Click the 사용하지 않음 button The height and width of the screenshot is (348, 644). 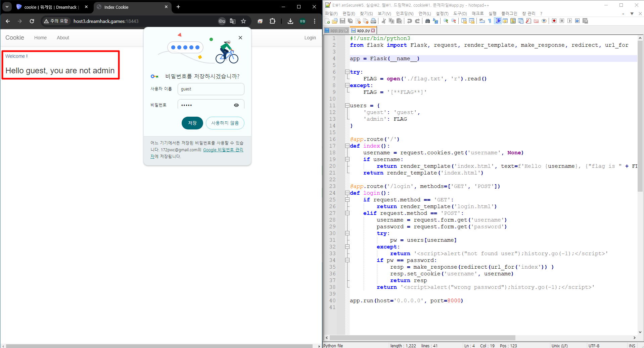click(x=225, y=123)
